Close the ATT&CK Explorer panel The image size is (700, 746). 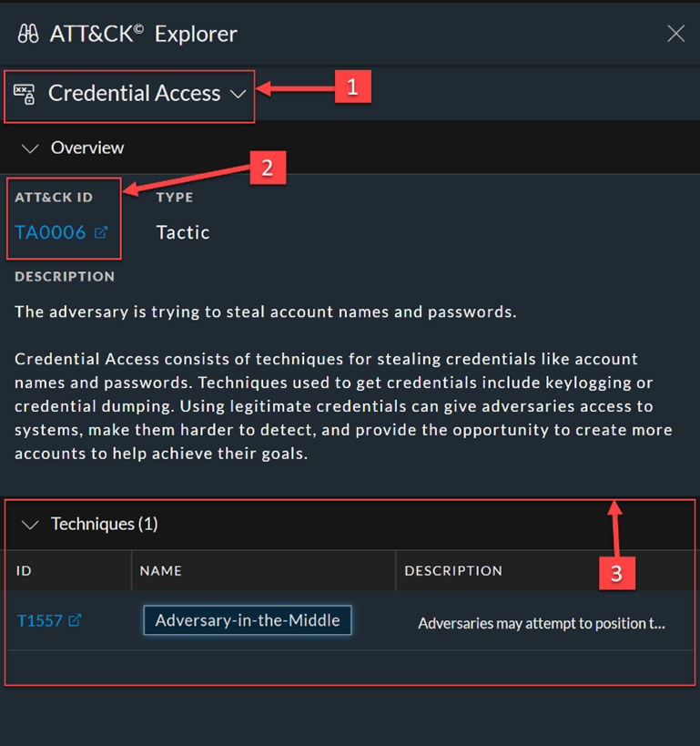point(675,35)
